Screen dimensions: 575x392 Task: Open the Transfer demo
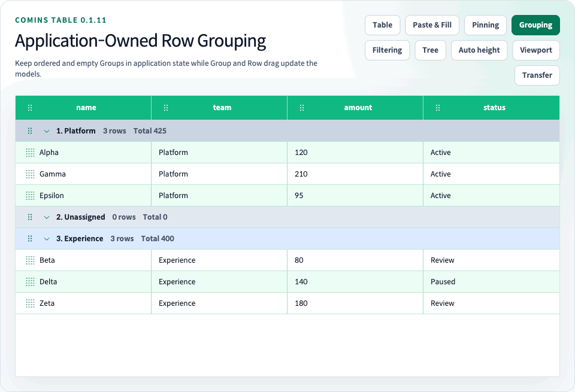click(x=537, y=75)
